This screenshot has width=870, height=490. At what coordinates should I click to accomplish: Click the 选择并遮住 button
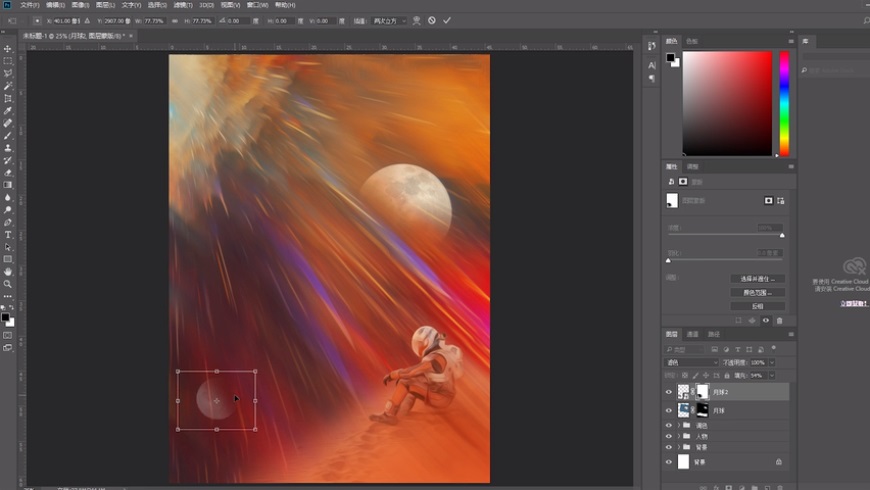pyautogui.click(x=757, y=279)
